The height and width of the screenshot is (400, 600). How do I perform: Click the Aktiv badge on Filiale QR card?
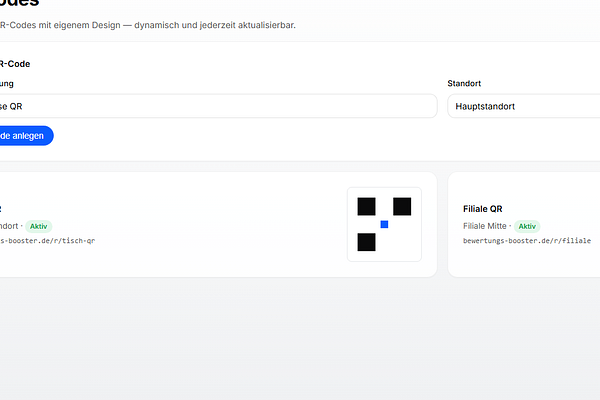527,226
